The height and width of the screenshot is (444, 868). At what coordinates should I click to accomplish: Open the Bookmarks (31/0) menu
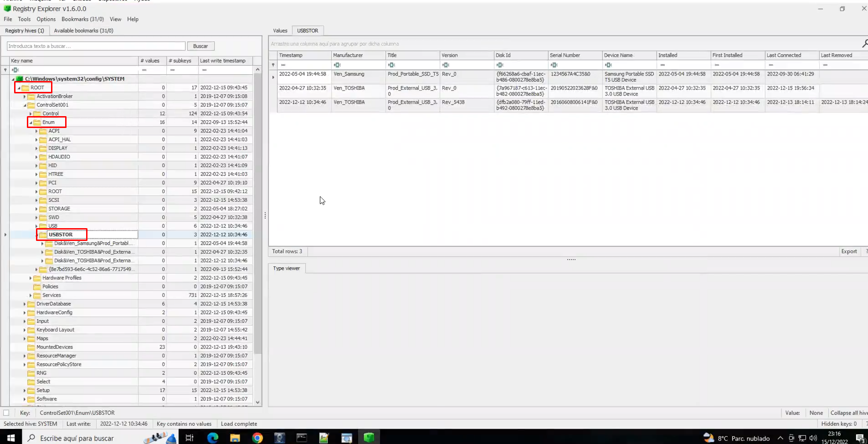point(82,19)
